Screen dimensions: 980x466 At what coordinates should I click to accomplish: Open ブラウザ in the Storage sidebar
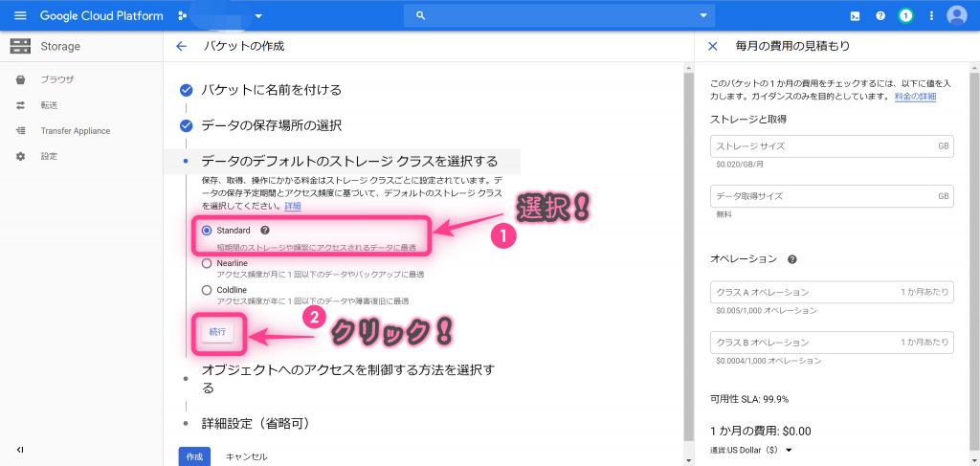tap(56, 79)
